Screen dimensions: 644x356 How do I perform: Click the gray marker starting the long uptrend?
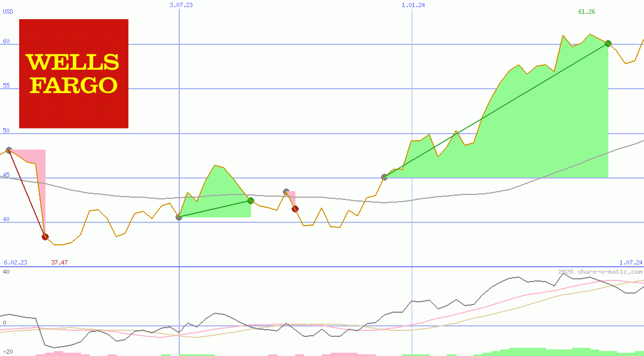click(384, 176)
